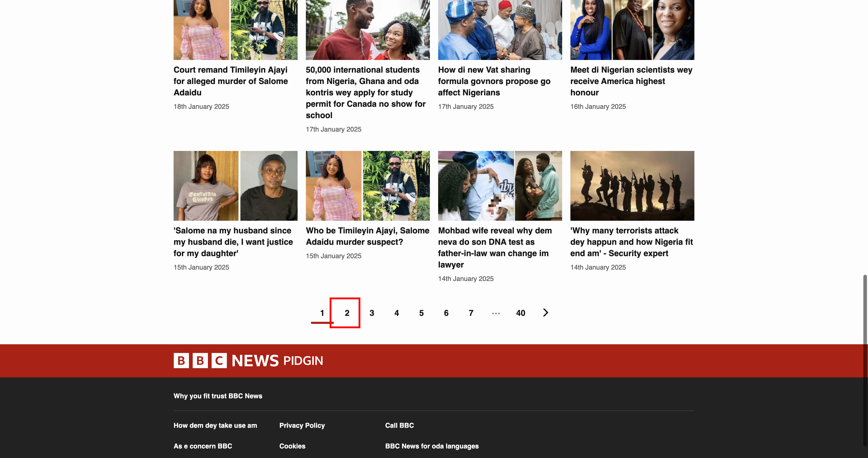Open 50,000 international students Canada headline

[366, 92]
